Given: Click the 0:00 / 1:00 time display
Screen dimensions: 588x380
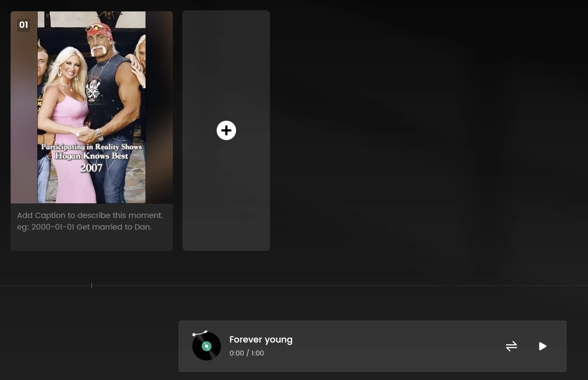Looking at the screenshot, I should pos(246,353).
